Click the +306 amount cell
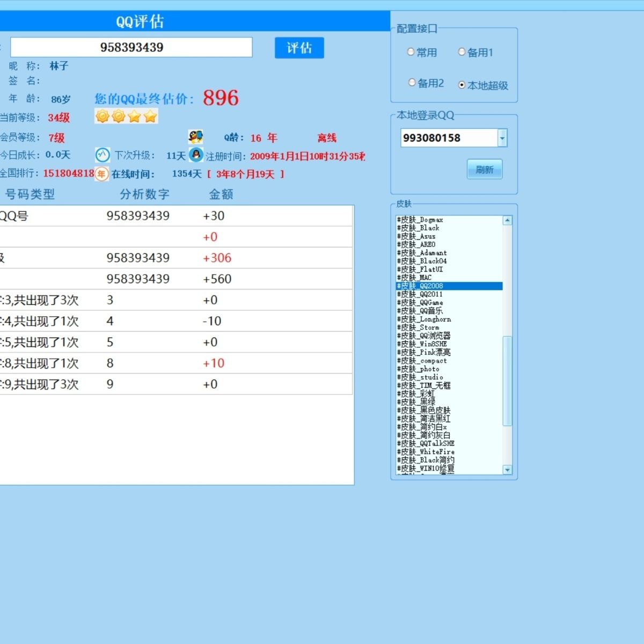 pyautogui.click(x=217, y=258)
